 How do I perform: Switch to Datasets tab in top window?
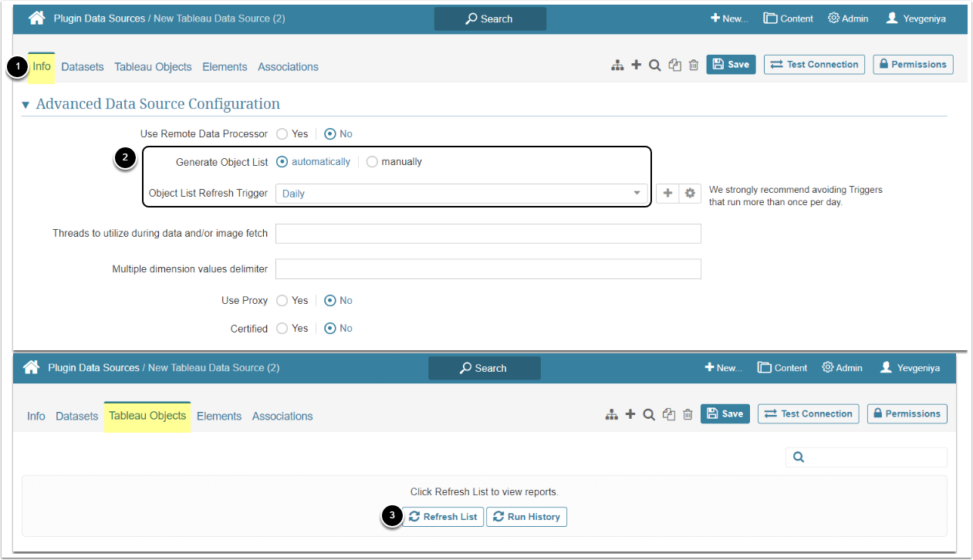click(x=83, y=67)
